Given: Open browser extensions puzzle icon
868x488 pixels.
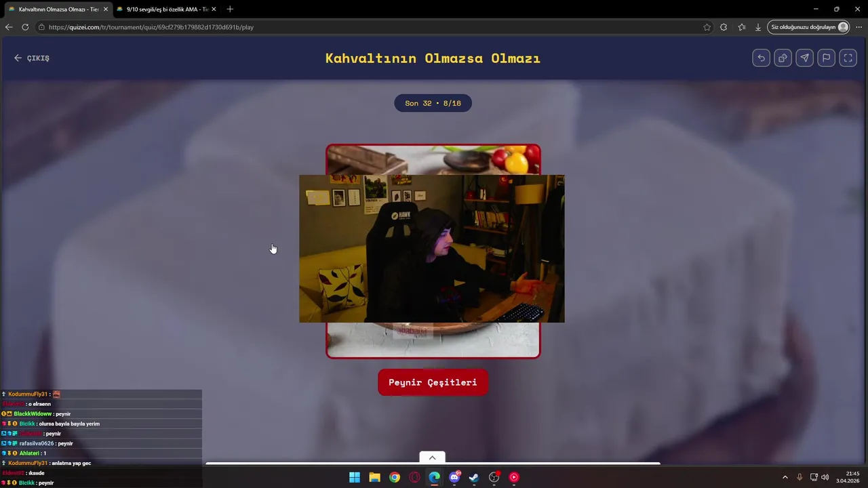Looking at the screenshot, I should point(724,27).
